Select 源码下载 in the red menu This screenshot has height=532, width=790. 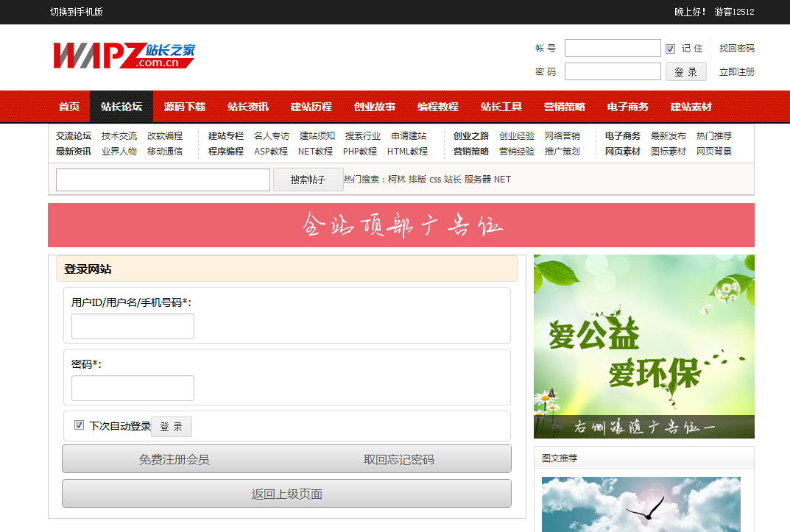185,107
